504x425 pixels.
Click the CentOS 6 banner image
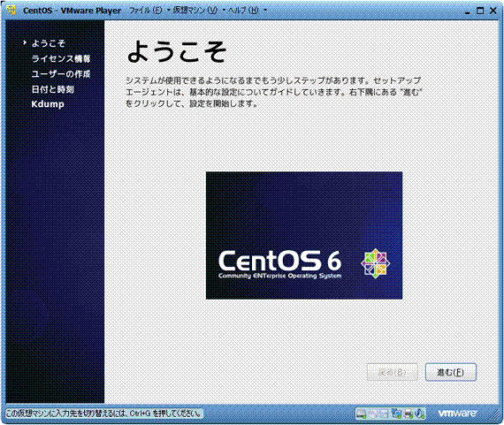(x=304, y=235)
